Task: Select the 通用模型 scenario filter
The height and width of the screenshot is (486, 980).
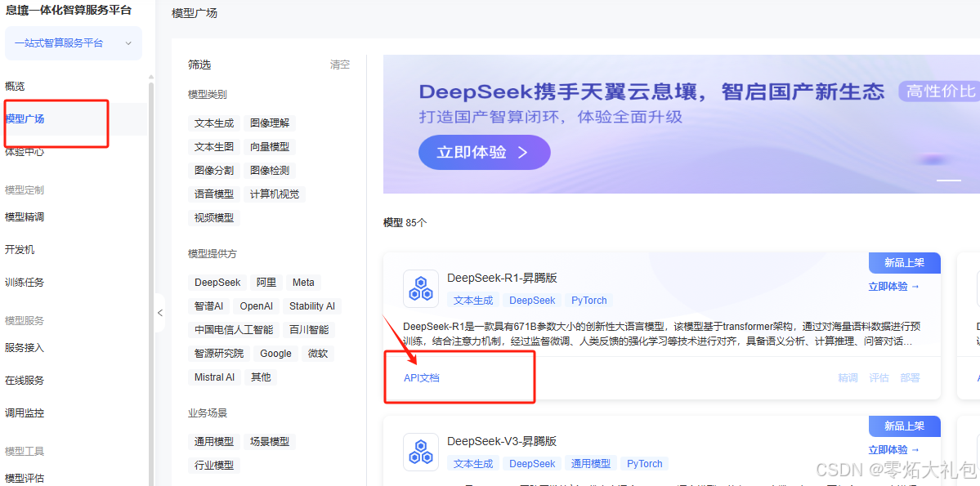Action: pyautogui.click(x=214, y=442)
